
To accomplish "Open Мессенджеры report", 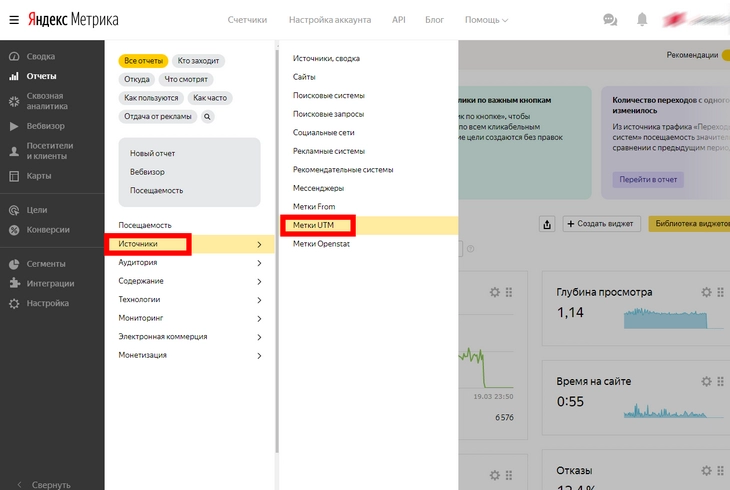I will (318, 188).
